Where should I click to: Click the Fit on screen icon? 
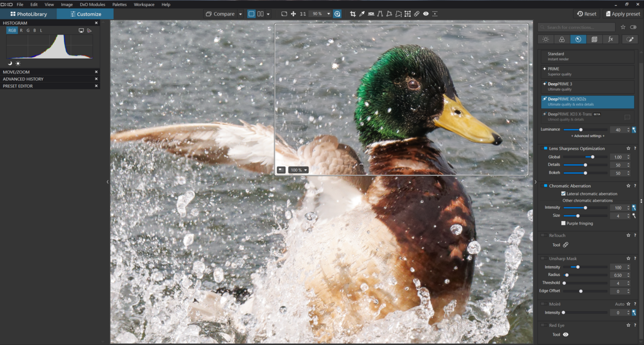pos(284,14)
